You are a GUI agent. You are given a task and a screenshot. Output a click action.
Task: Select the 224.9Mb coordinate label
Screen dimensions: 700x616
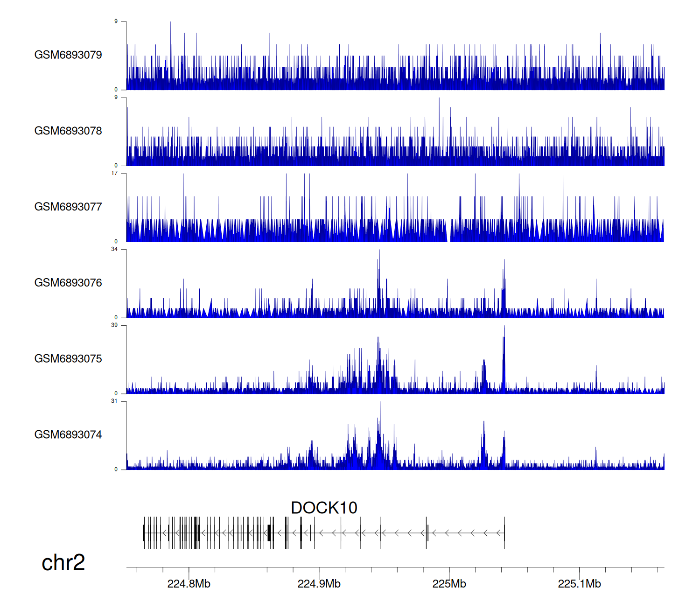click(x=319, y=584)
